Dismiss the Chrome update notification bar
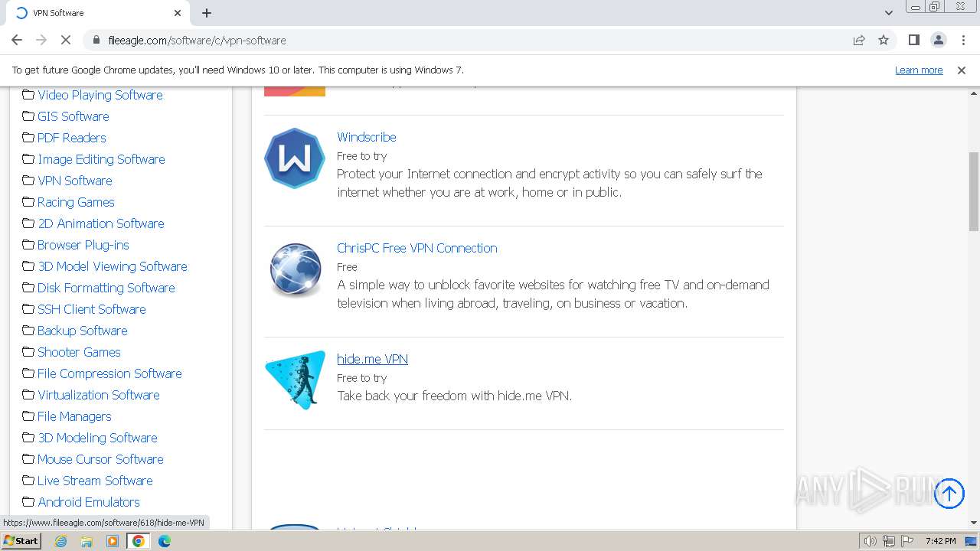This screenshot has width=980, height=551. [x=962, y=70]
